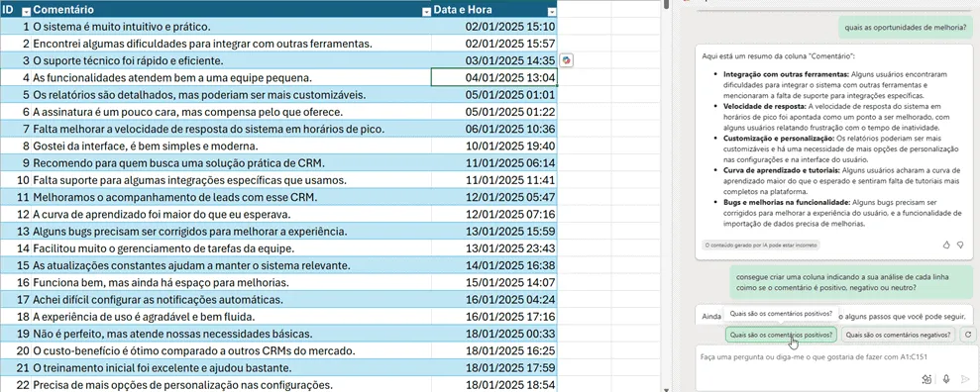Refresh the suggested prompts
Viewport: 980px width, 392px height.
[967, 336]
